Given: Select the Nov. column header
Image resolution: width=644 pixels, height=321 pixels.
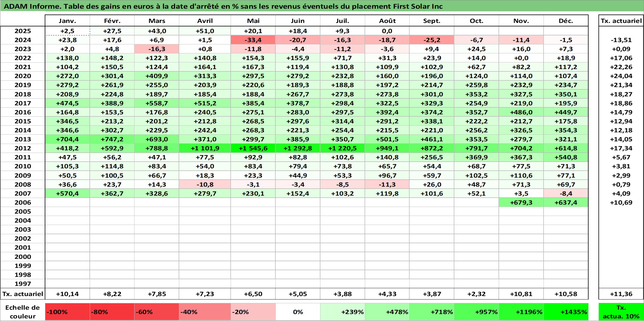Looking at the screenshot, I should (521, 21).
